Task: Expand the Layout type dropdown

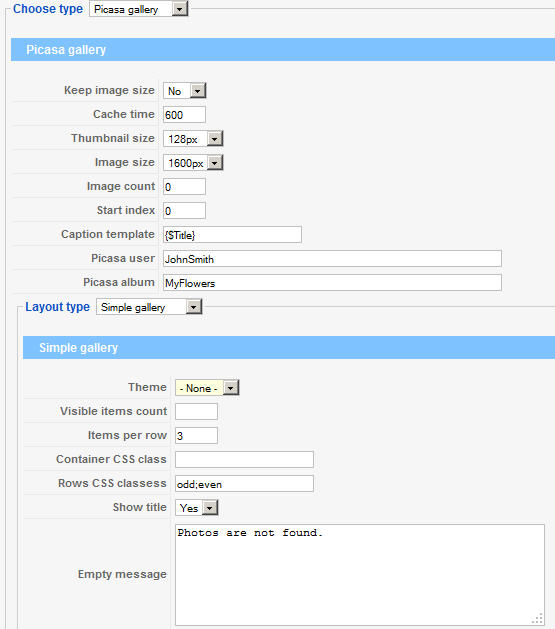Action: pos(149,307)
